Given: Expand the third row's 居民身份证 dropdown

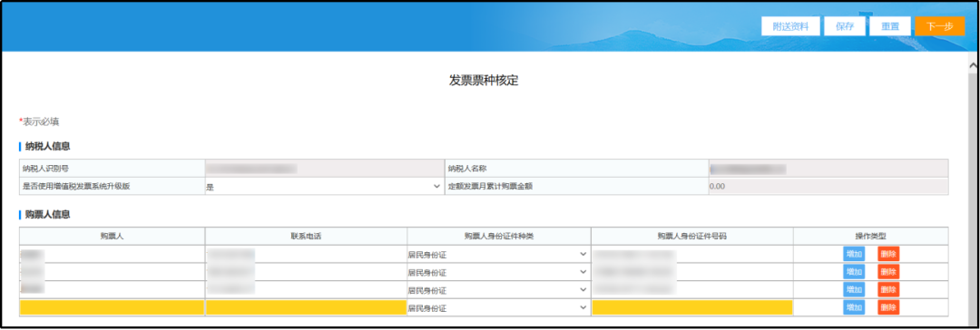Looking at the screenshot, I should [498, 290].
